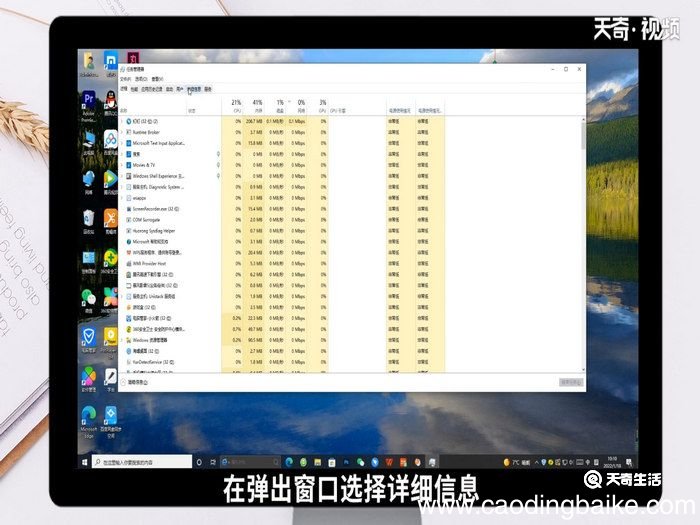Expand the Runtime Broker process row

[x=122, y=132]
